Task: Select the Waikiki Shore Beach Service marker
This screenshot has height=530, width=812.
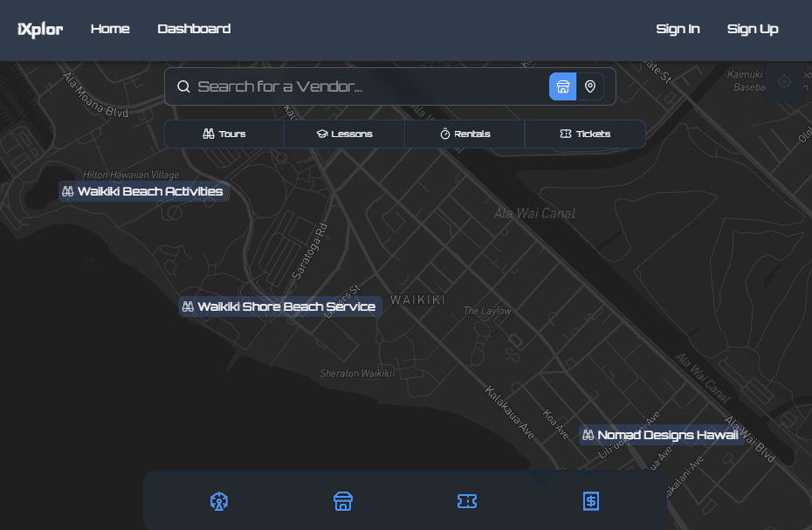Action: coord(279,306)
